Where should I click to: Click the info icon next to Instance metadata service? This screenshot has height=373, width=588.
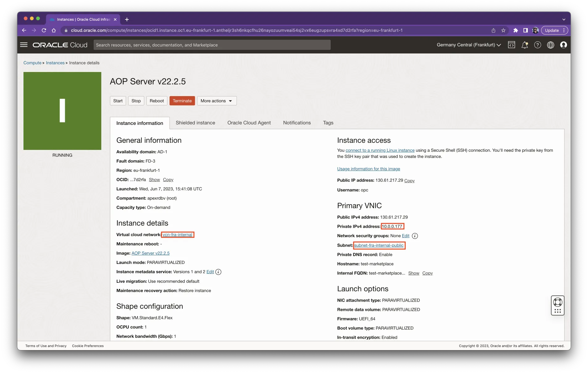(218, 272)
